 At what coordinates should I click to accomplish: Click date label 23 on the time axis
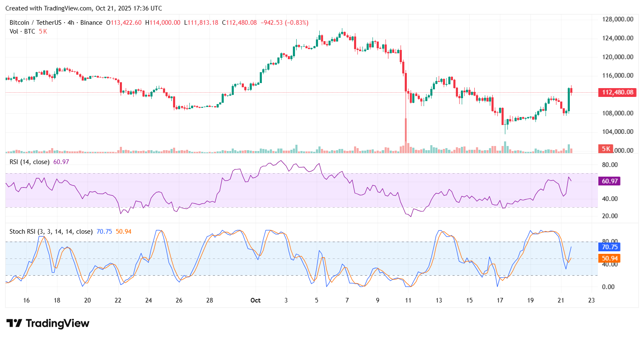[x=591, y=300]
